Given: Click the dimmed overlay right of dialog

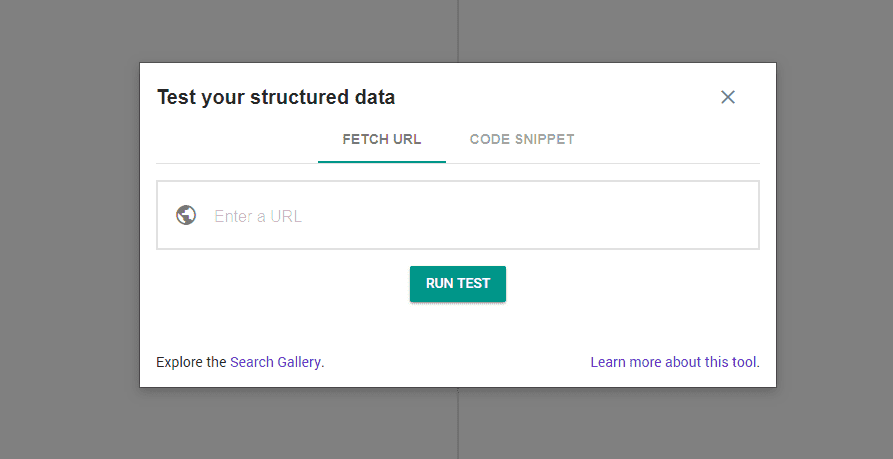Looking at the screenshot, I should pyautogui.click(x=834, y=228).
